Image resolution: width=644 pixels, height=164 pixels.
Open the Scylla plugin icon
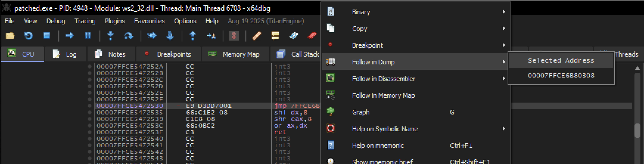pyautogui.click(x=234, y=36)
